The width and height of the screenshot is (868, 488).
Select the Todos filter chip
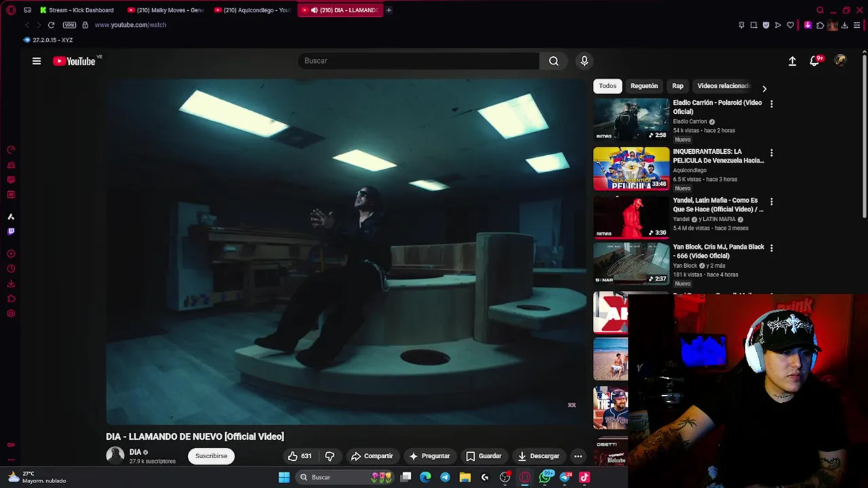pyautogui.click(x=608, y=86)
